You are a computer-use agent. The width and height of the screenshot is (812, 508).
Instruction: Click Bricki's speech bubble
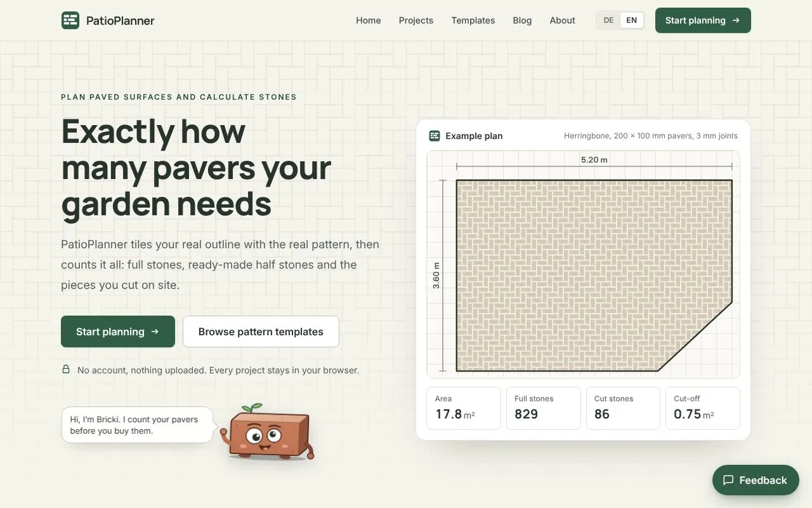tap(138, 425)
